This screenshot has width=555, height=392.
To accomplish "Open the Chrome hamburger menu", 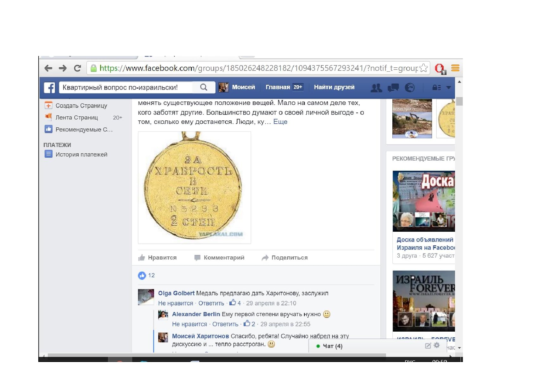I will click(x=455, y=68).
